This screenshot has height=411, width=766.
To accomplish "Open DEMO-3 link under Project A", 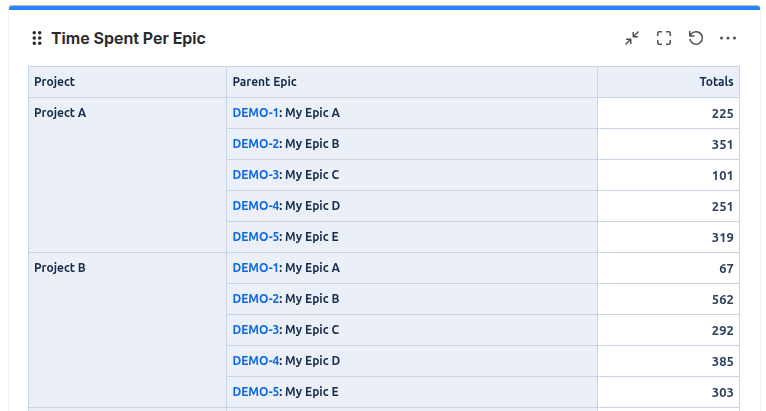I will tap(255, 175).
